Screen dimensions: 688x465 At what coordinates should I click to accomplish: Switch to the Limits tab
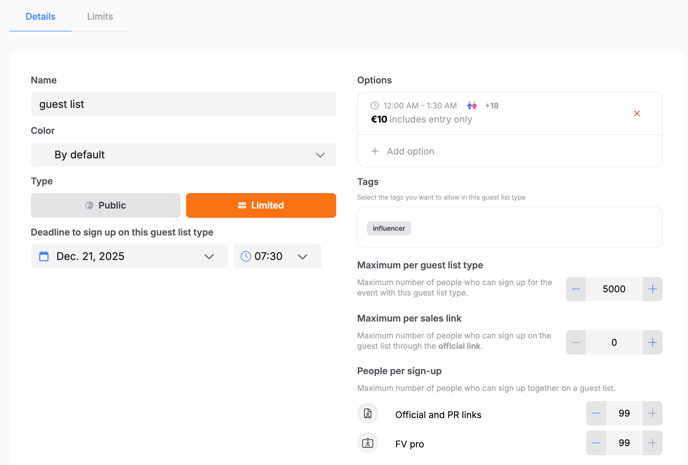pos(100,17)
